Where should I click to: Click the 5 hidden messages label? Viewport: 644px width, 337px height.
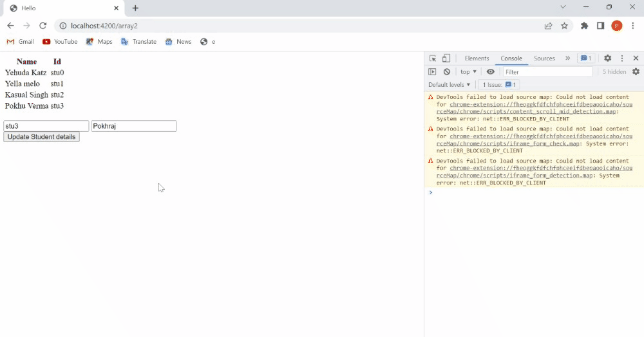(x=614, y=72)
